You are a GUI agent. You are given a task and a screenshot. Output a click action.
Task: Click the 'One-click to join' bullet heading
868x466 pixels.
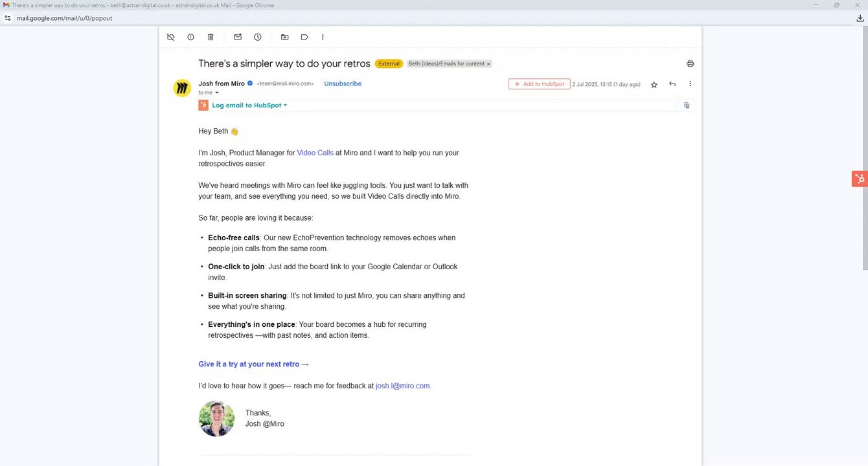point(236,267)
